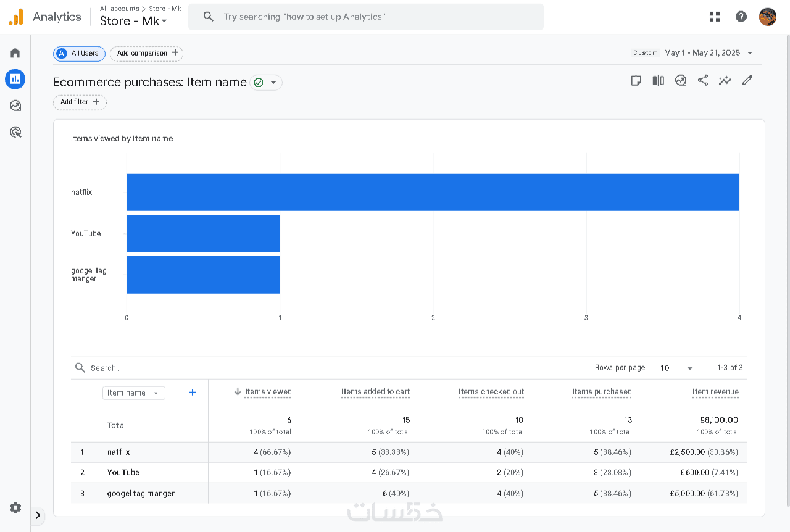Viewport: 790px width, 532px height.
Task: Add secondary dimension with plus icon
Action: pyautogui.click(x=193, y=393)
